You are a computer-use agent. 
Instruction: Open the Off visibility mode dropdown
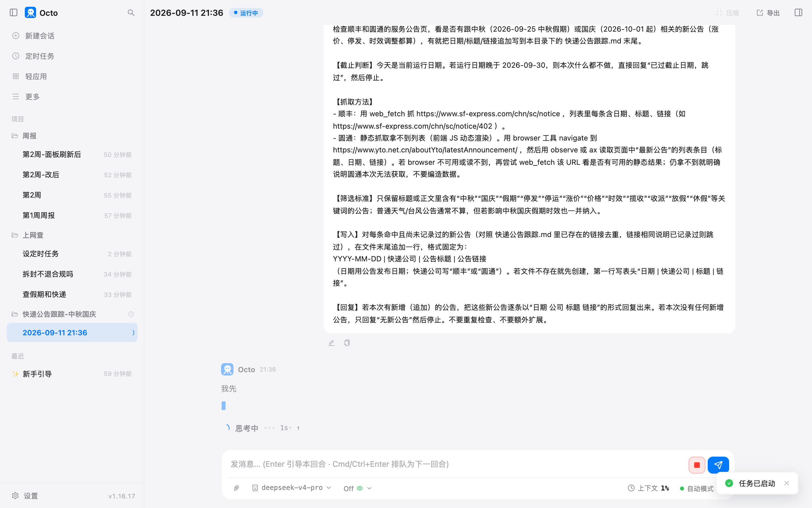[357, 488]
